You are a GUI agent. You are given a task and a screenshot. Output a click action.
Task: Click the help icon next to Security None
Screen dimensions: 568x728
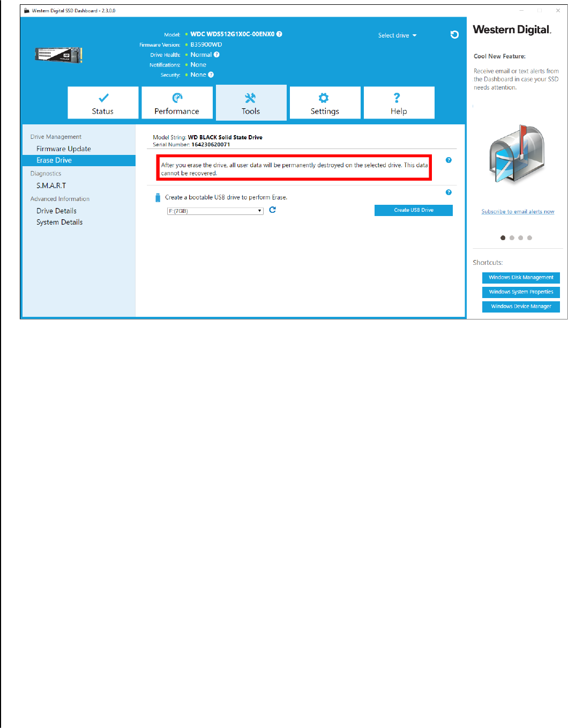click(x=211, y=75)
